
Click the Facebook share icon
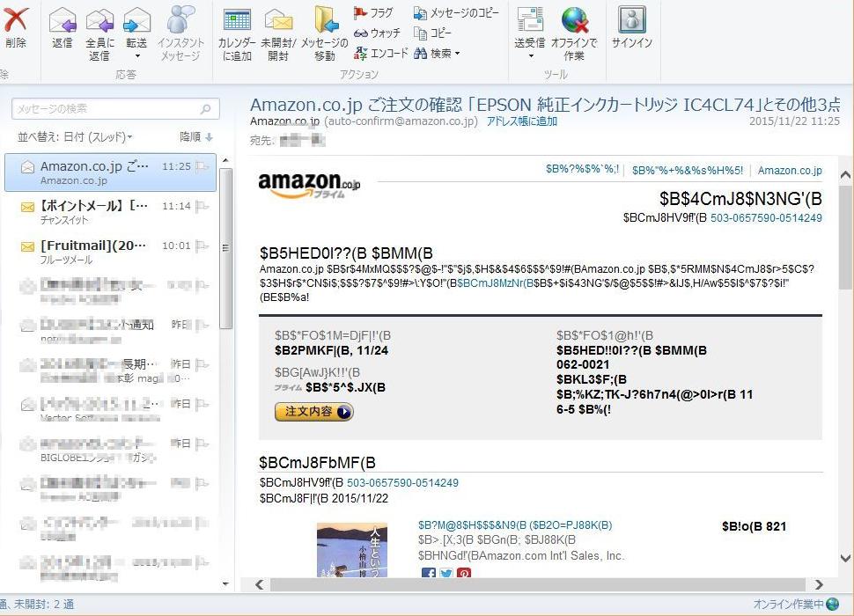pyautogui.click(x=429, y=573)
